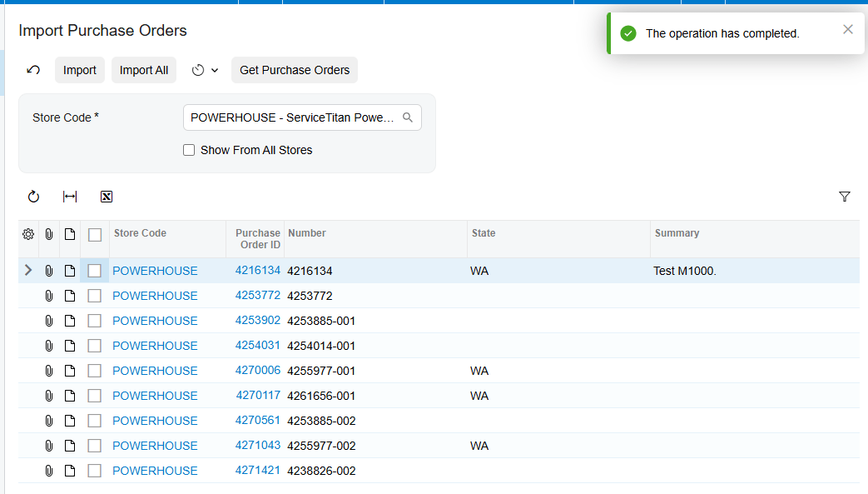Click the Store Code lookup magnifier

point(408,117)
